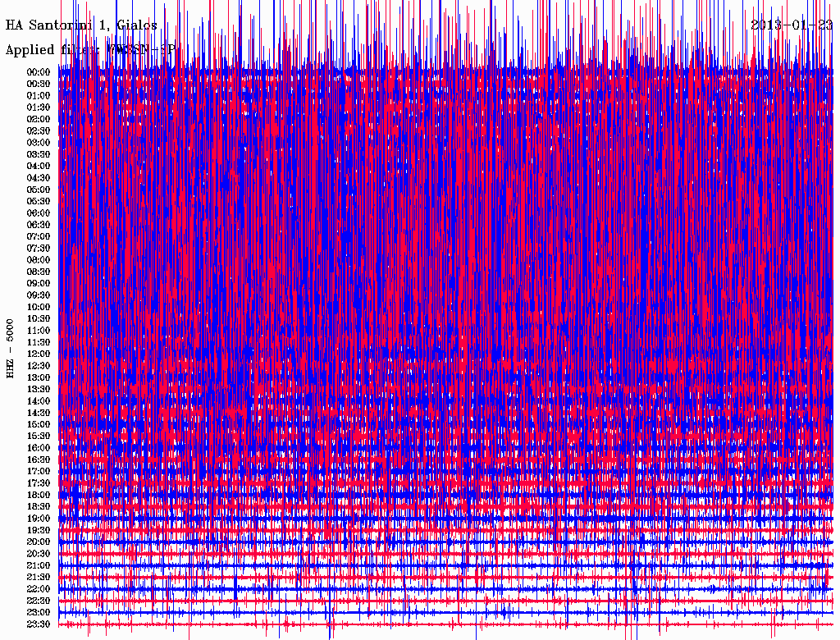Click the 22:30 time label
Viewport: 840px width, 640px height.
(x=39, y=601)
